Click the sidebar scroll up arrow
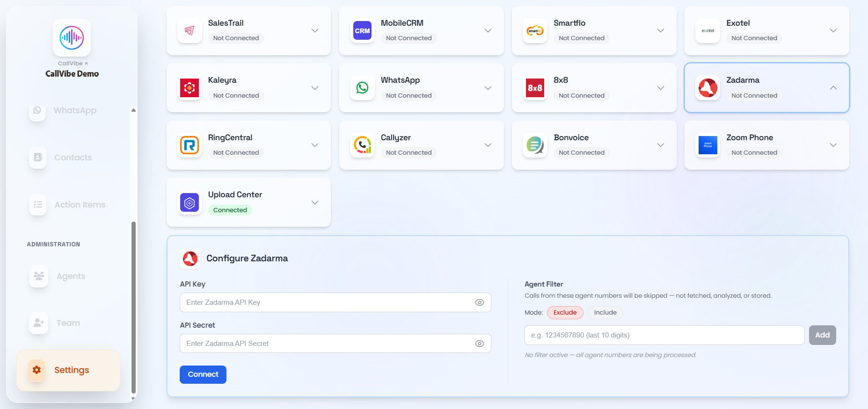868x409 pixels. point(133,110)
